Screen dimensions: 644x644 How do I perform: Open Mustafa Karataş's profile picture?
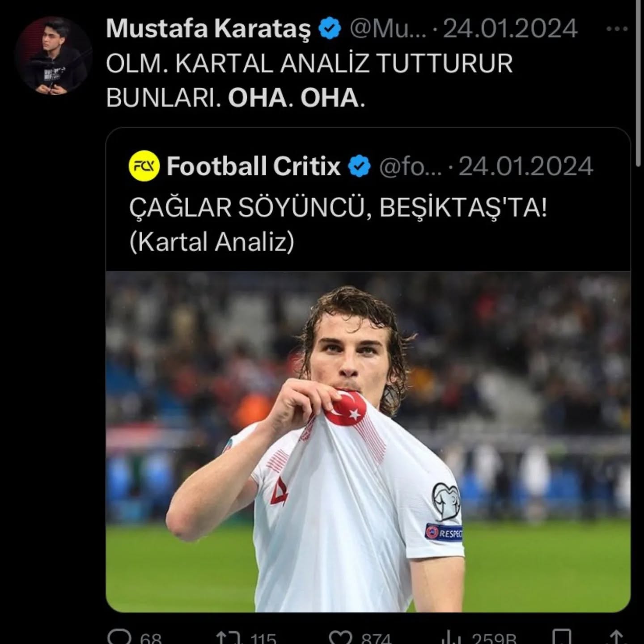pos(54,55)
